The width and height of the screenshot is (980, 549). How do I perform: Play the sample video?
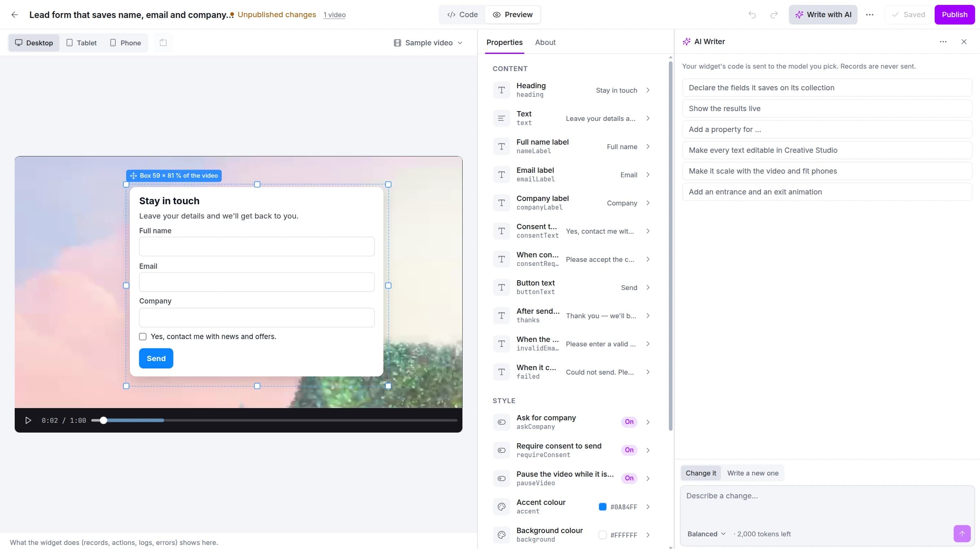28,420
